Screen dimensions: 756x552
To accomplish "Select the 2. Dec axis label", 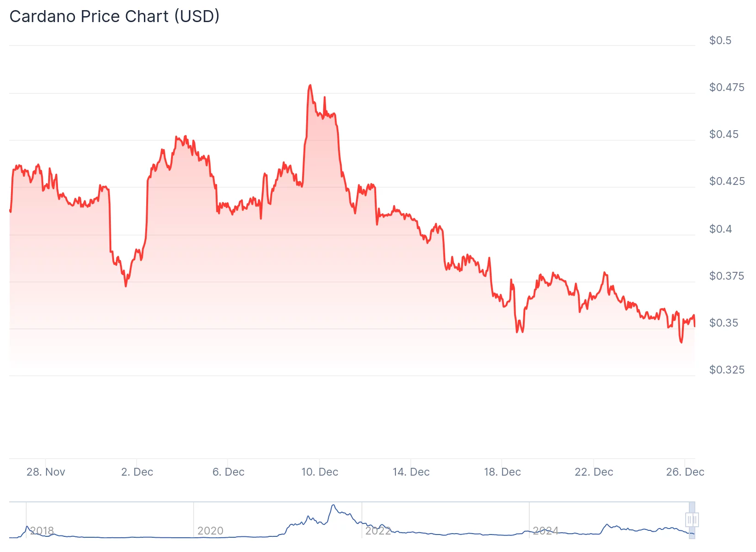I will (x=137, y=472).
